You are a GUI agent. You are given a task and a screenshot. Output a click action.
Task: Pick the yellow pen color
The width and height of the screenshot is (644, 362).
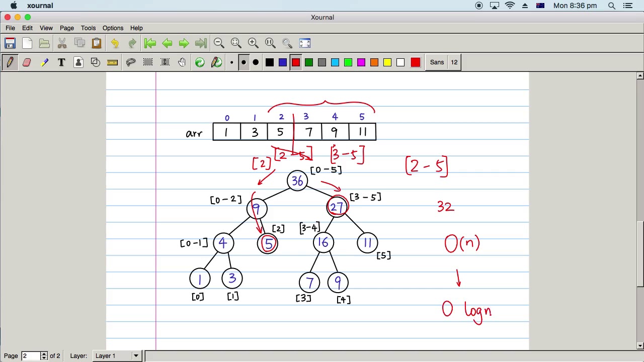[x=387, y=62]
